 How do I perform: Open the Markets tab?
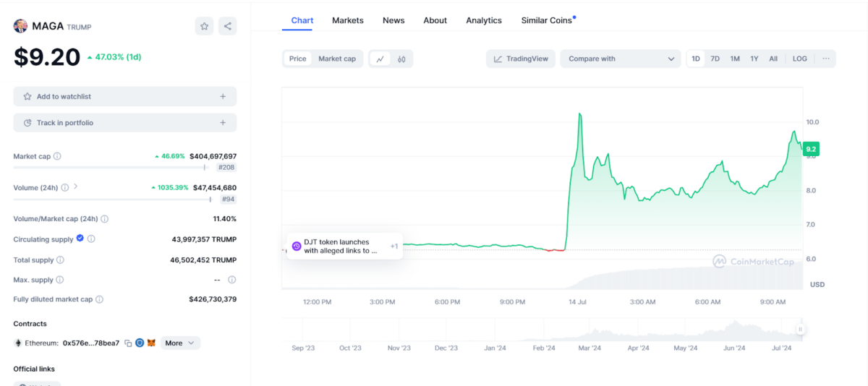[348, 20]
